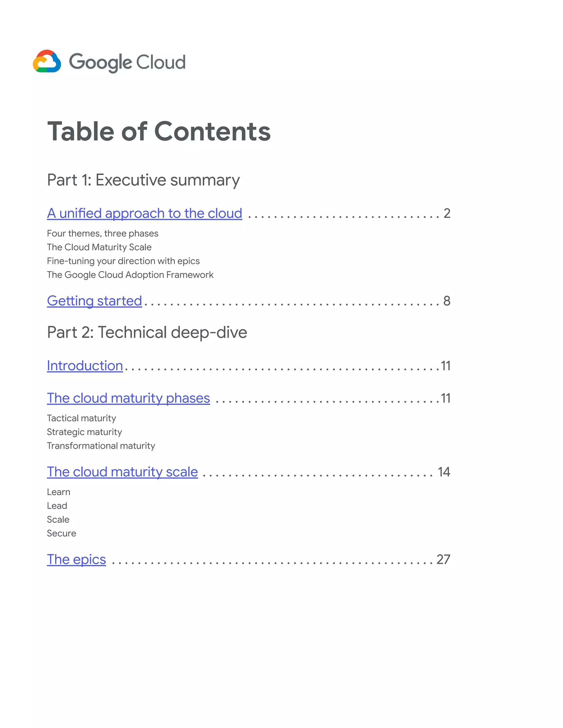Click page number 27 beside The epics

point(443,559)
